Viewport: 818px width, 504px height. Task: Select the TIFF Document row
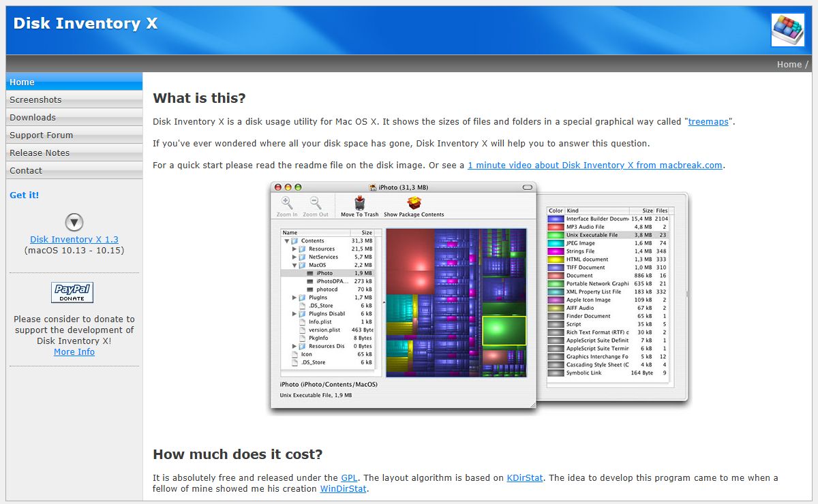[608, 268]
